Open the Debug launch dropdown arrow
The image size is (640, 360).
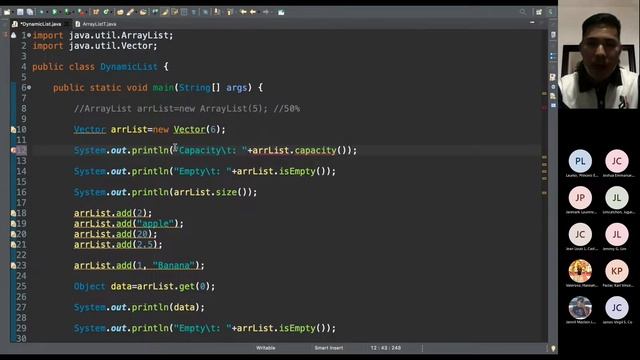click(x=47, y=12)
